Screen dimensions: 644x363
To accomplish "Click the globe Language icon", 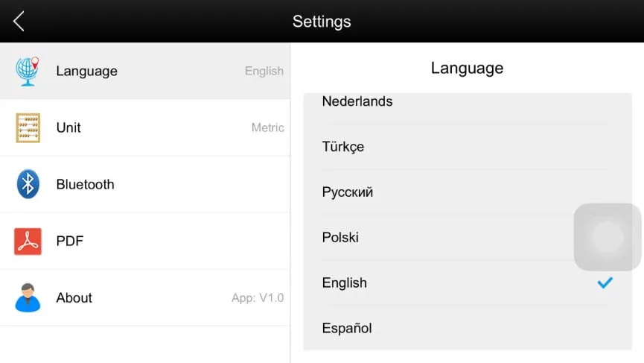I will click(28, 72).
